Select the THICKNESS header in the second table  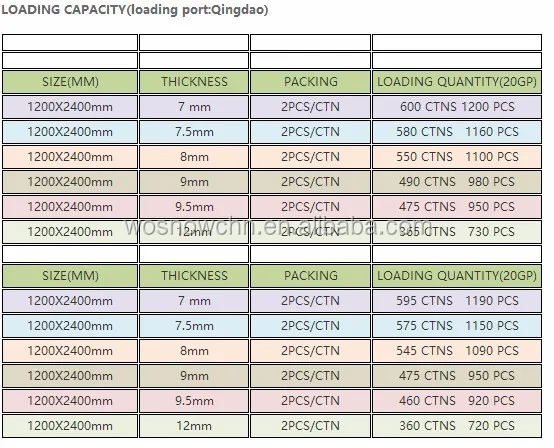194,276
